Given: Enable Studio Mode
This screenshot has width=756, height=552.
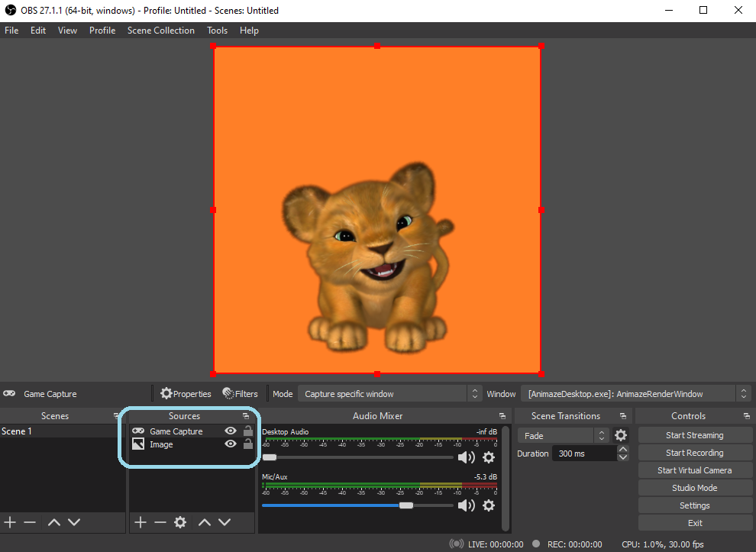Looking at the screenshot, I should coord(695,487).
